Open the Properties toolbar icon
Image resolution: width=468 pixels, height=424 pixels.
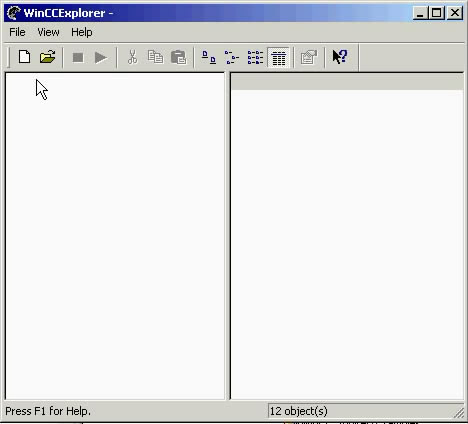click(309, 57)
